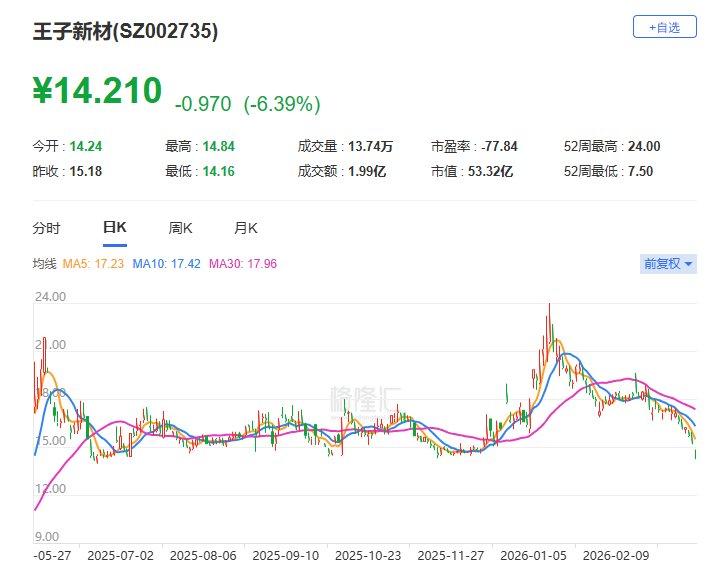Image resolution: width=722 pixels, height=570 pixels.
Task: Open the 周K weekly chart tab
Action: [x=180, y=228]
